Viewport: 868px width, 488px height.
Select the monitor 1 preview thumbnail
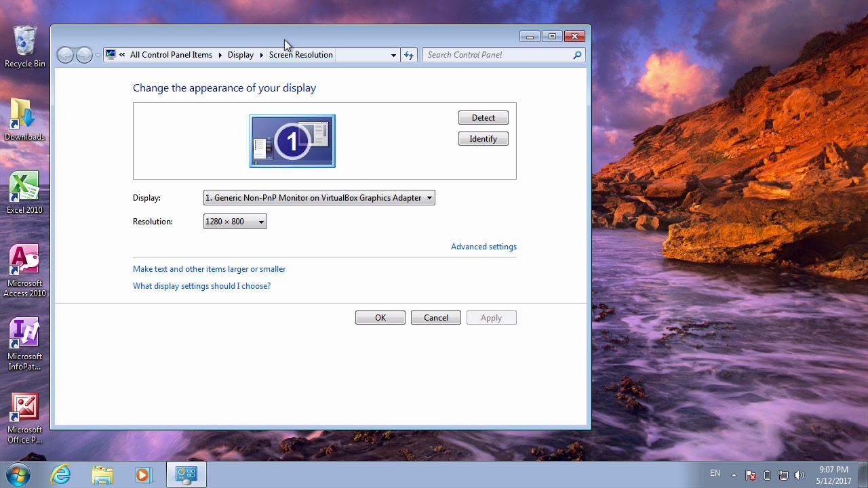click(292, 141)
